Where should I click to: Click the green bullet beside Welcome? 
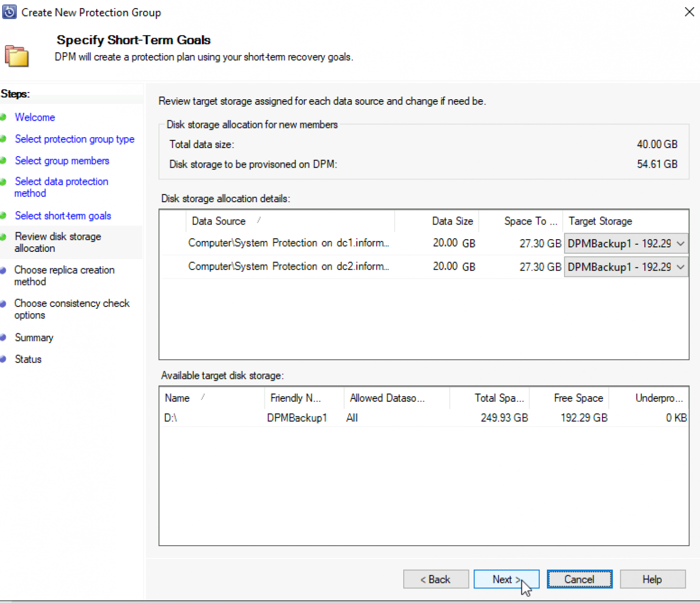pyautogui.click(x=4, y=118)
